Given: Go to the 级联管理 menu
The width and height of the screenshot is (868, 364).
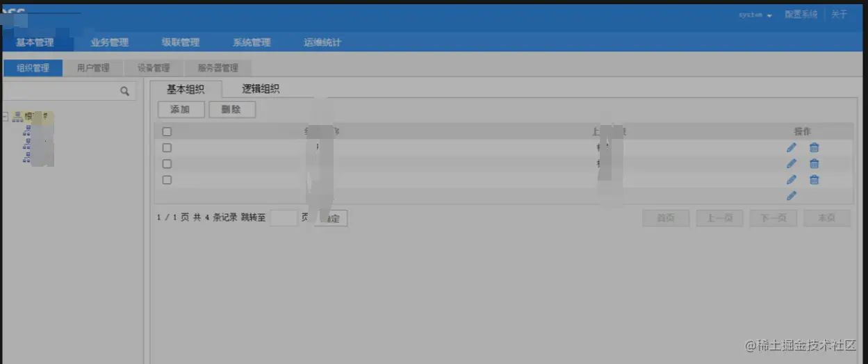Looking at the screenshot, I should pos(181,42).
